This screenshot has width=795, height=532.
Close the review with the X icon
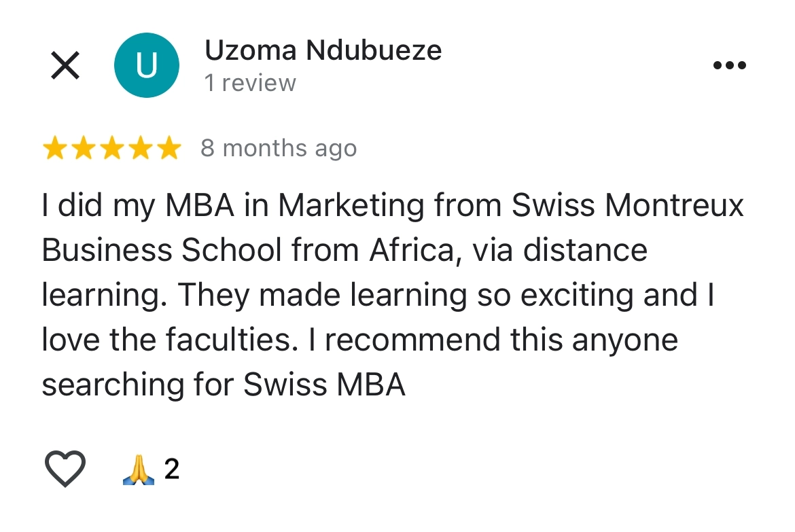(x=65, y=66)
